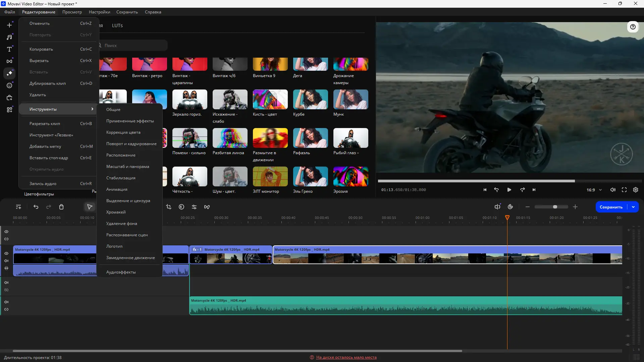The image size is (644, 362).
Task: Click the blue Сохранить button
Action: [611, 207]
